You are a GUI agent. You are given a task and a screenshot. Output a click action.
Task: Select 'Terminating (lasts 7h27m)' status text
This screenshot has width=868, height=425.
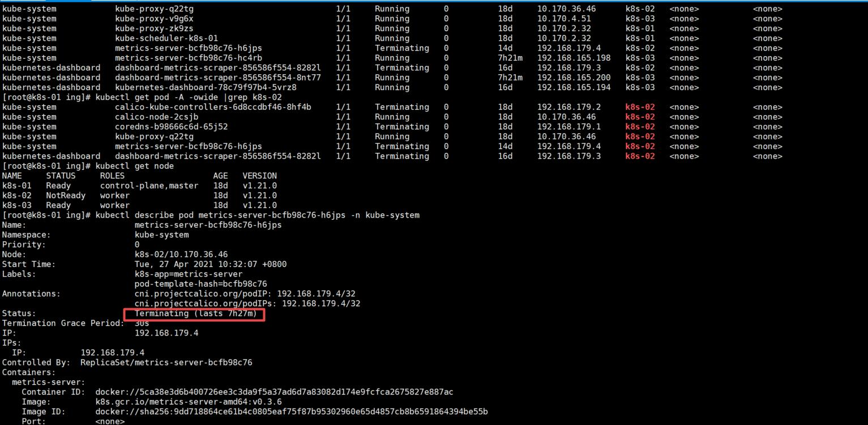[196, 313]
